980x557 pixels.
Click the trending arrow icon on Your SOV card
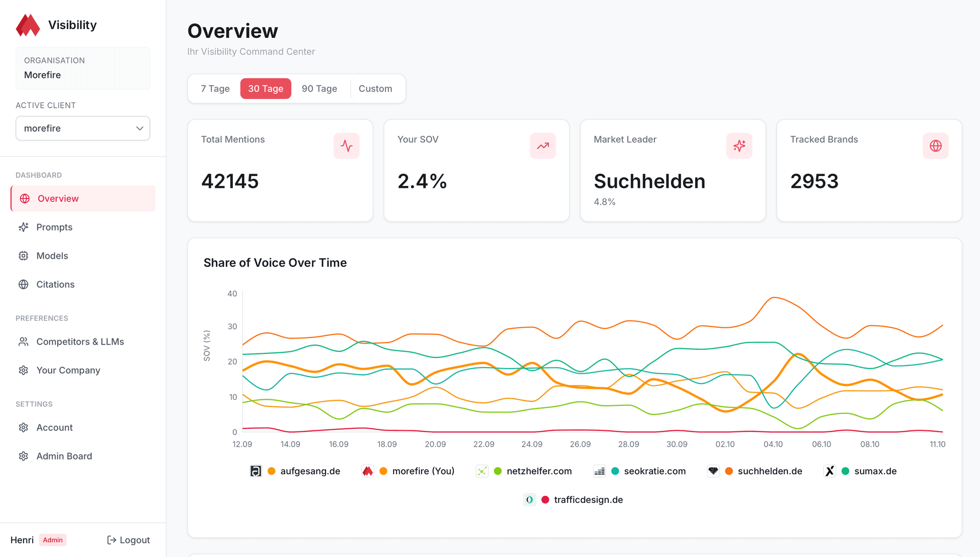tap(543, 146)
